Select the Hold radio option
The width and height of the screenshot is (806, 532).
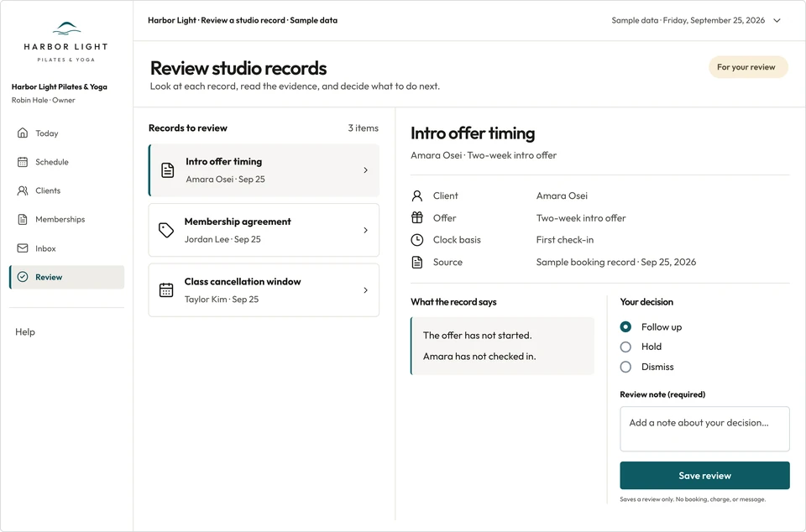(625, 347)
